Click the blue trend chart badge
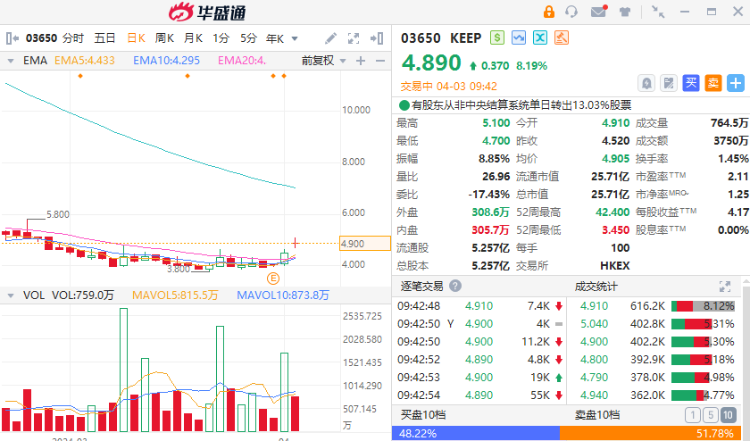The height and width of the screenshot is (441, 750). (518, 38)
